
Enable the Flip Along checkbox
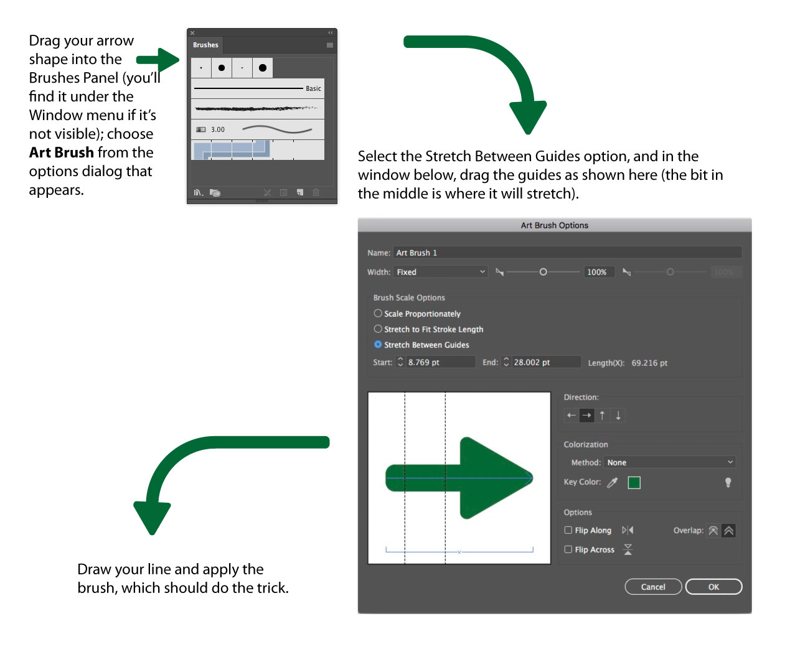(x=568, y=530)
